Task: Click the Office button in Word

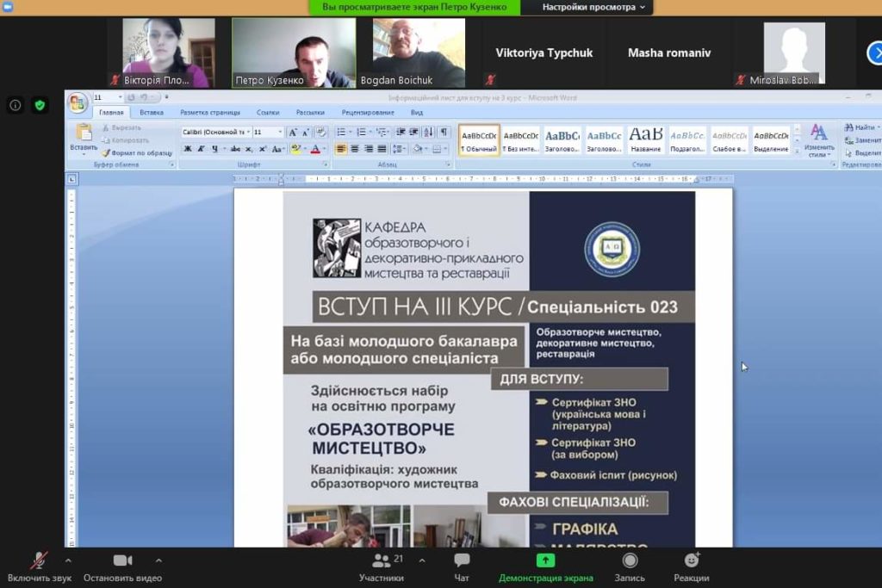Action: pyautogui.click(x=78, y=102)
